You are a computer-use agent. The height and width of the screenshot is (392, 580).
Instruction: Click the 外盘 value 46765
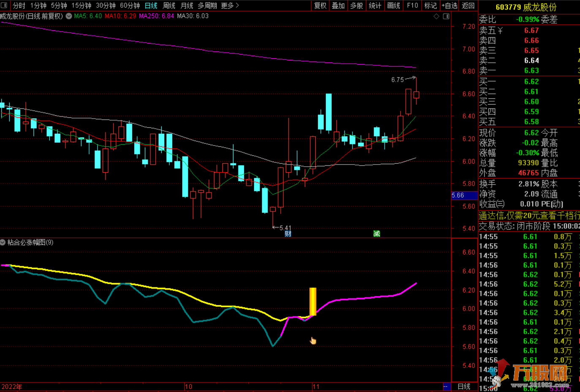[529, 173]
